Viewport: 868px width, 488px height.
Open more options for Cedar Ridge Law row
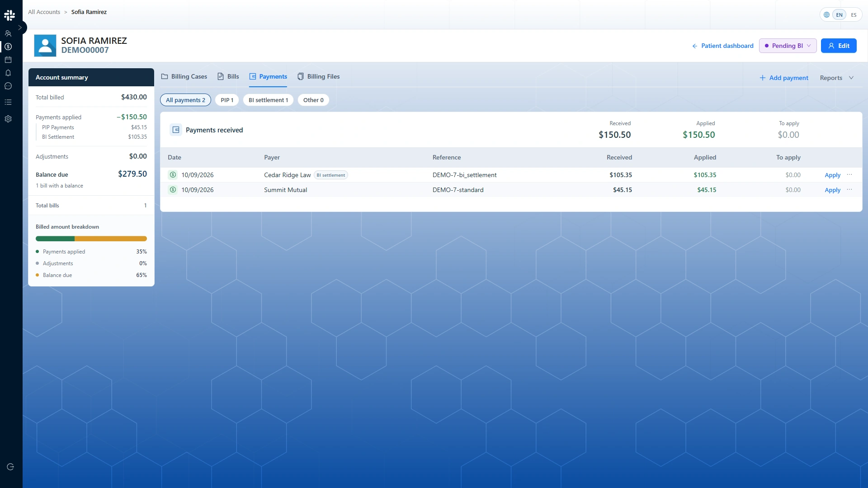[849, 174]
